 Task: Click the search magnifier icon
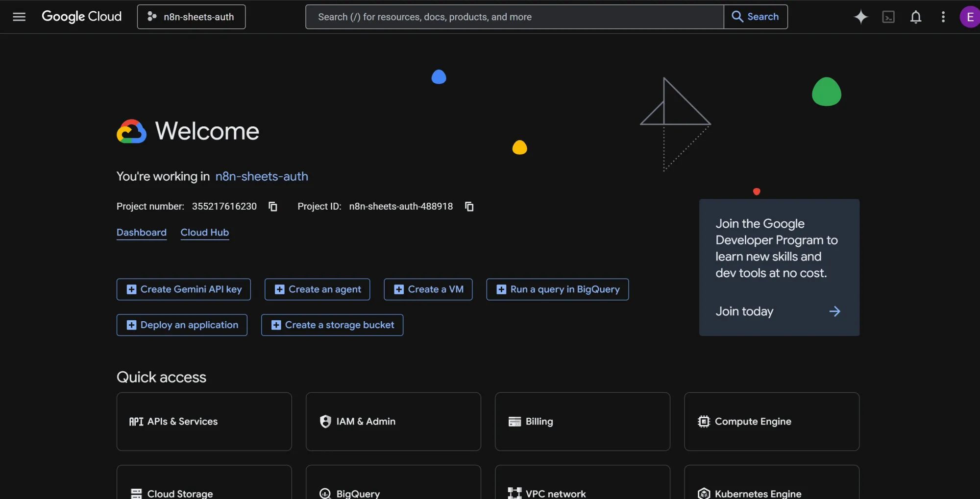coord(737,17)
